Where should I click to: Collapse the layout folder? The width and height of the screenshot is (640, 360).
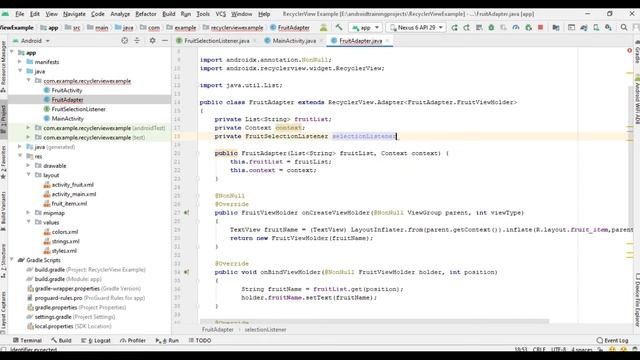[28, 175]
